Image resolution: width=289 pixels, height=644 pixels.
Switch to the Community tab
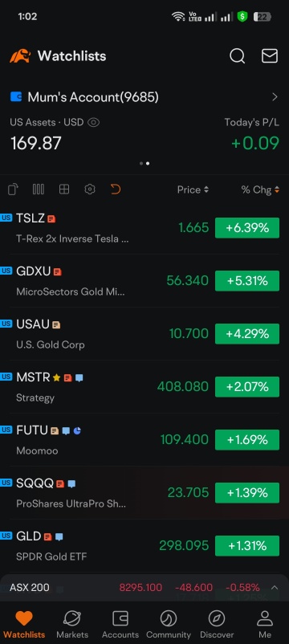click(169, 624)
